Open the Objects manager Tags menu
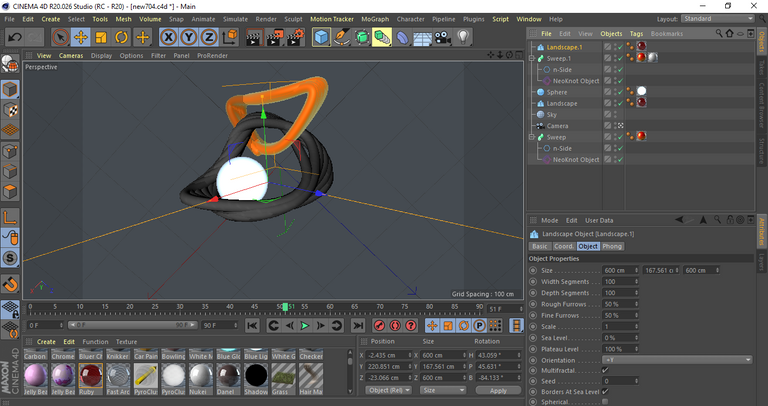Screen dimensions: 768x406 point(636,34)
